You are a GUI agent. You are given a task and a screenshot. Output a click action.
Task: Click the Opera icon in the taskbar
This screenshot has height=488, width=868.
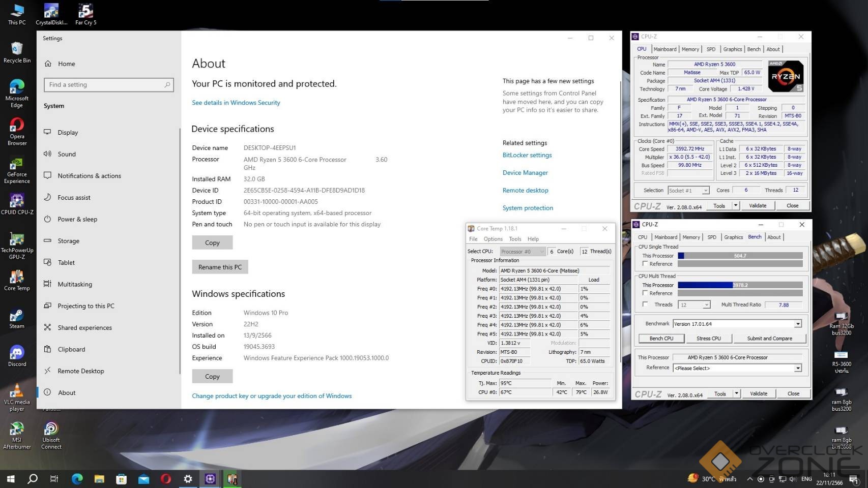point(166,479)
